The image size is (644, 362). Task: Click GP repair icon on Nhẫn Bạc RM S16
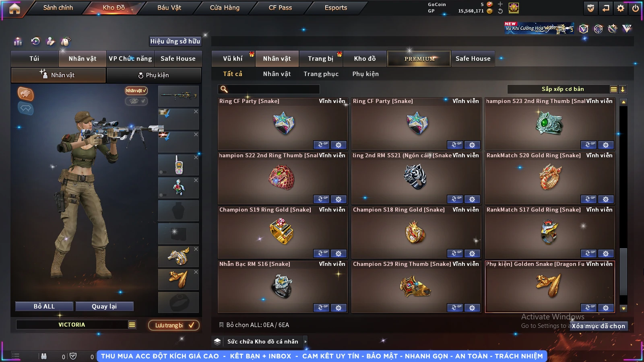click(x=321, y=308)
